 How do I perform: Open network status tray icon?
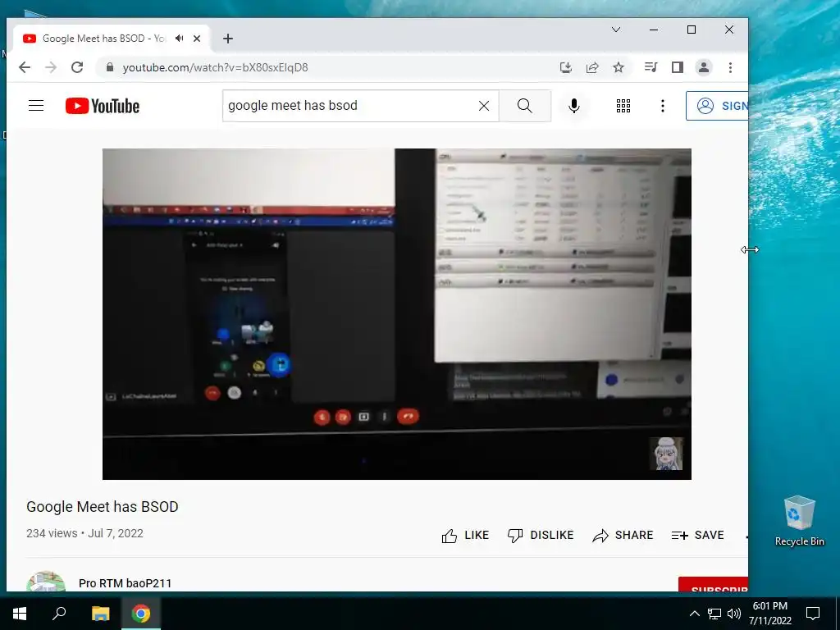click(714, 614)
